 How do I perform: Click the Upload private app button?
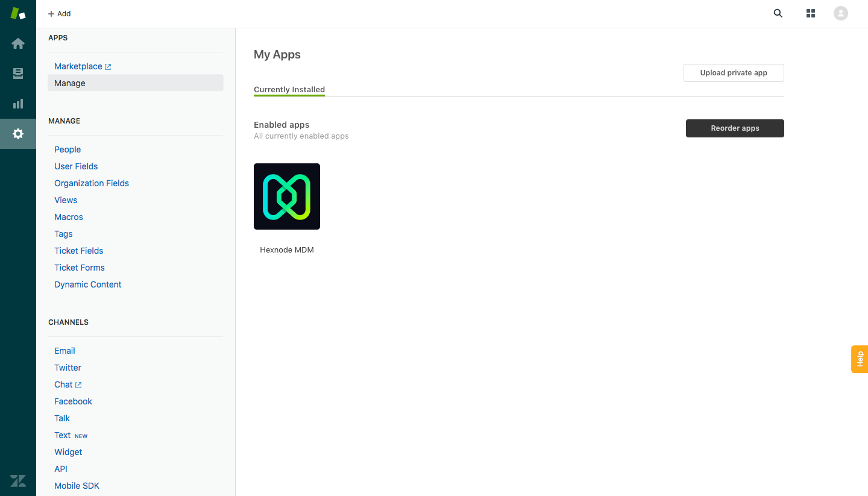pos(734,73)
